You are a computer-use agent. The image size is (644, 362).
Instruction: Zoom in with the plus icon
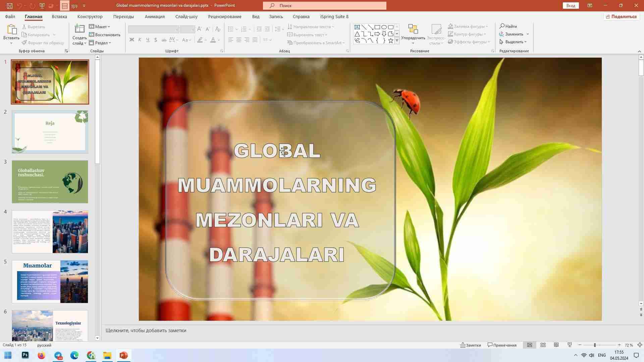pos(619,345)
